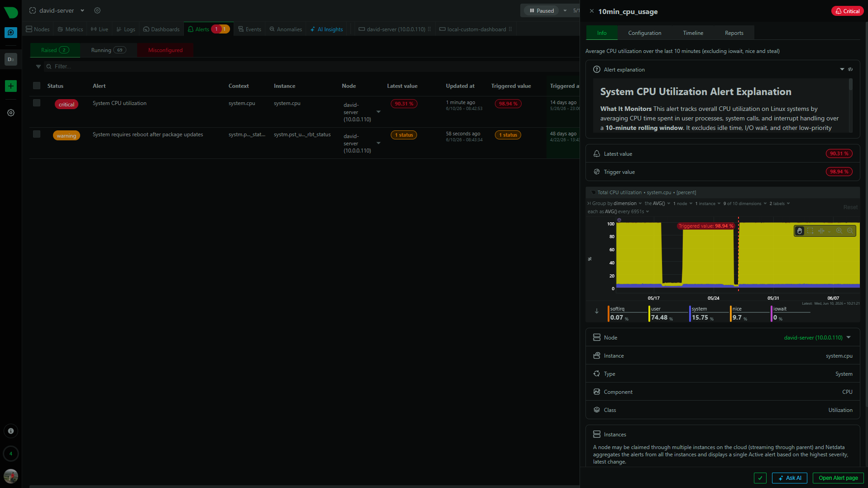
Task: Open the each as AVG() every 6951s dropdown
Action: (x=618, y=212)
